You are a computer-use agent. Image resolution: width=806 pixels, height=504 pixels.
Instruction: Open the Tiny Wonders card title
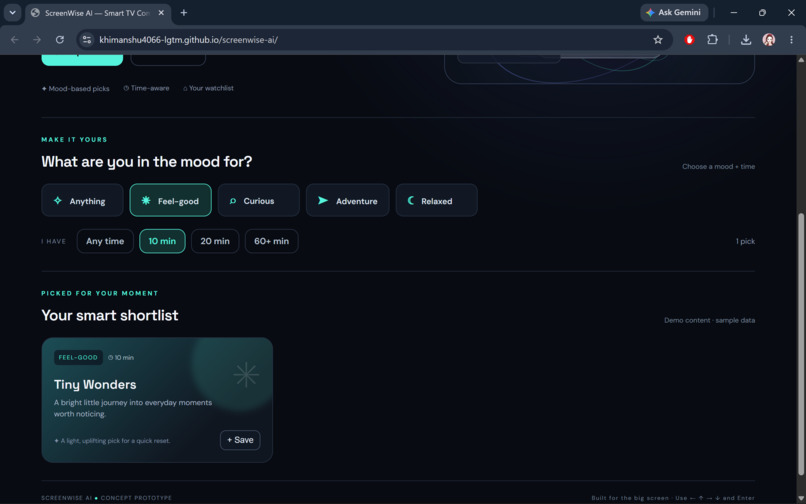coord(95,385)
